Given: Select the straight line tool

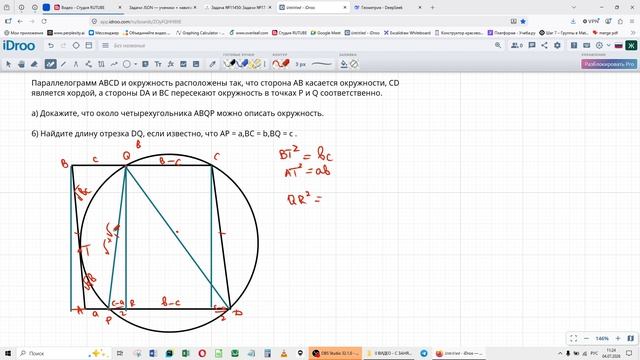Looking at the screenshot, I should click(x=63, y=64).
